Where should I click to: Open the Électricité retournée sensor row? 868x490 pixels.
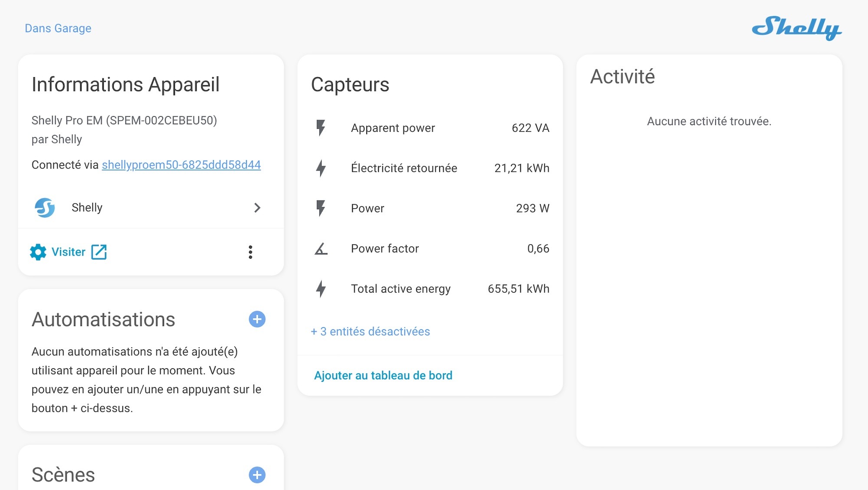tap(404, 168)
